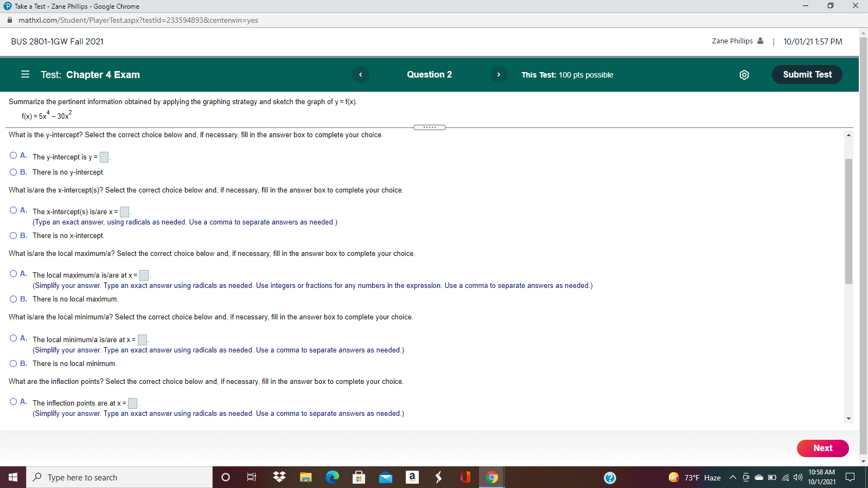Open the weather widget showing 73°F Haze
This screenshot has height=488, width=868.
coord(695,477)
